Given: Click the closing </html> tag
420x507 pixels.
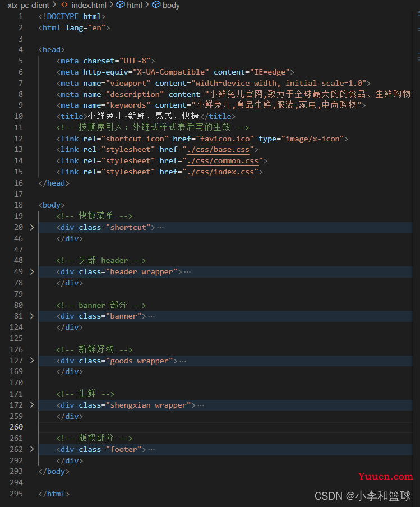Looking at the screenshot, I should tap(54, 494).
